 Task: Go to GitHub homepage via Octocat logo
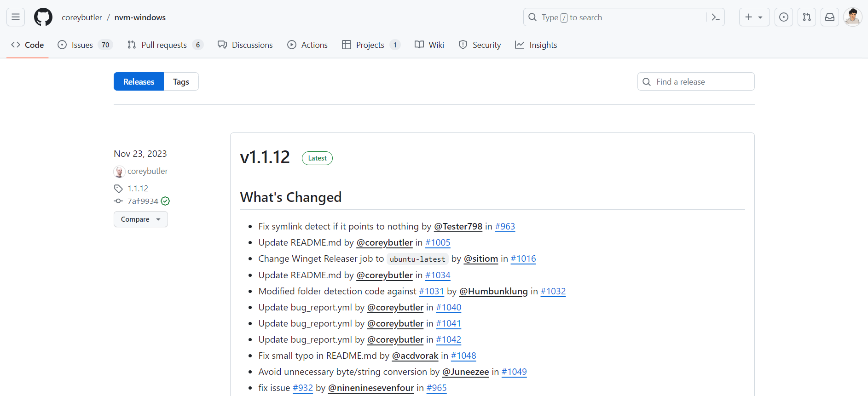(x=43, y=17)
